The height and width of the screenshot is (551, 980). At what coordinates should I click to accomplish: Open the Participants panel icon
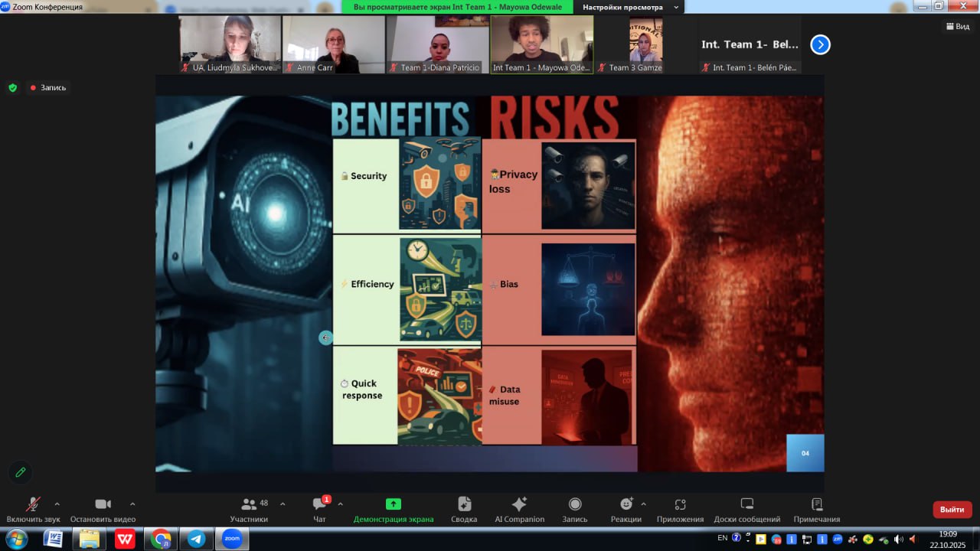pyautogui.click(x=249, y=505)
